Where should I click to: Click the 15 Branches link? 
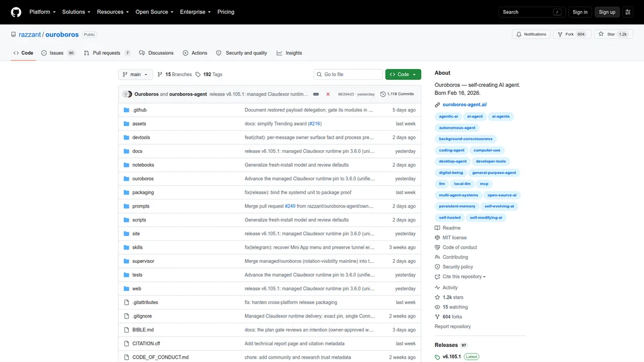(x=174, y=75)
